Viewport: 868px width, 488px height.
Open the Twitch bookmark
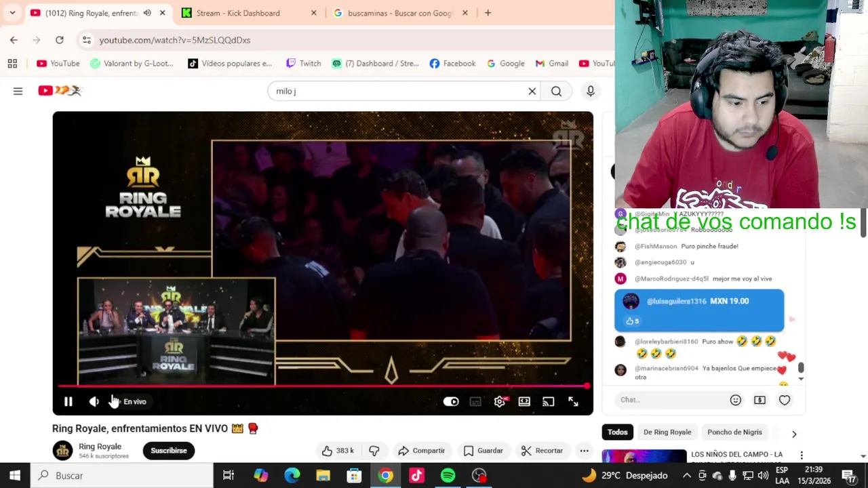pyautogui.click(x=303, y=64)
